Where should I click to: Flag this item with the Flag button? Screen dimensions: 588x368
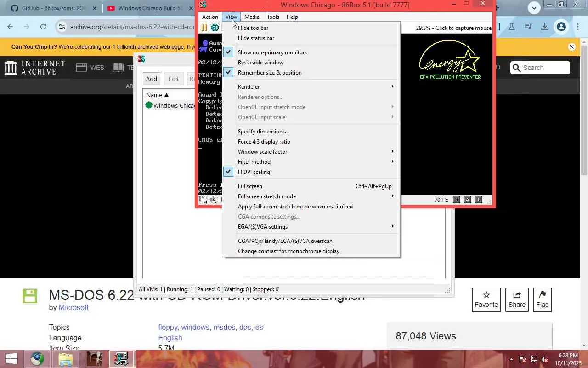click(x=542, y=299)
